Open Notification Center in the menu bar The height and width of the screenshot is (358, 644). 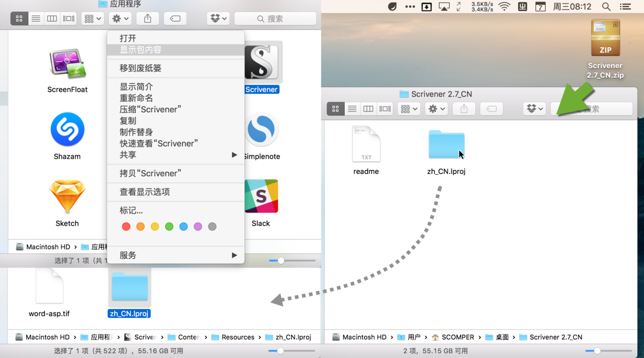pos(626,7)
